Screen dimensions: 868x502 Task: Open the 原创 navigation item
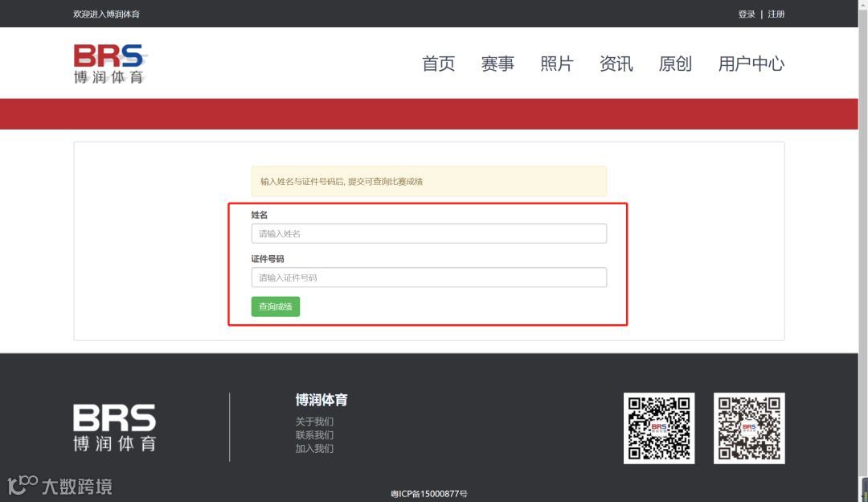[675, 64]
